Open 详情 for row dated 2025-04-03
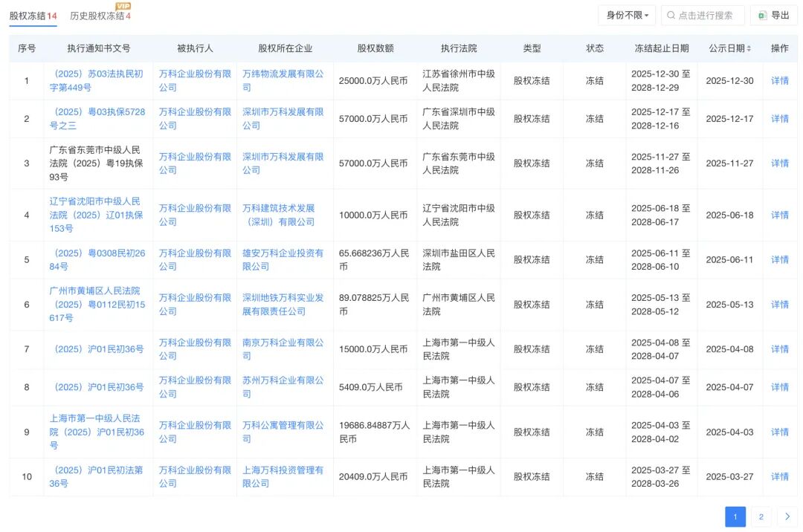 pos(779,432)
